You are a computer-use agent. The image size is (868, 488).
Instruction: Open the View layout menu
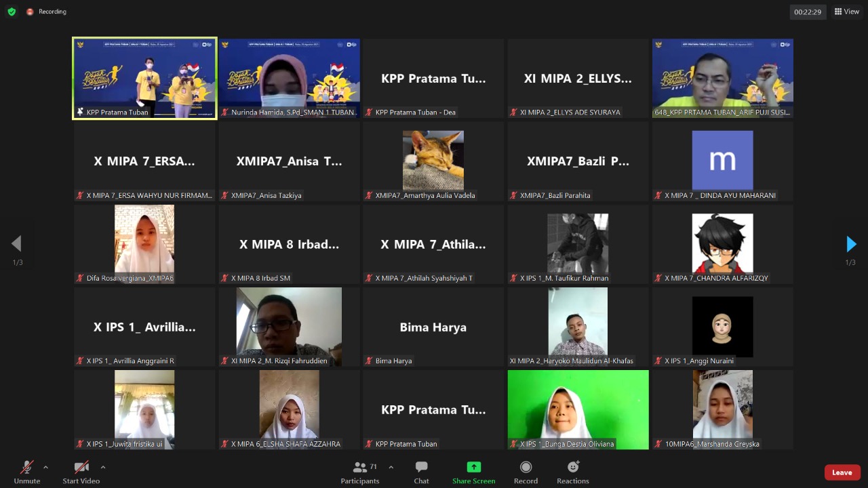click(x=847, y=12)
